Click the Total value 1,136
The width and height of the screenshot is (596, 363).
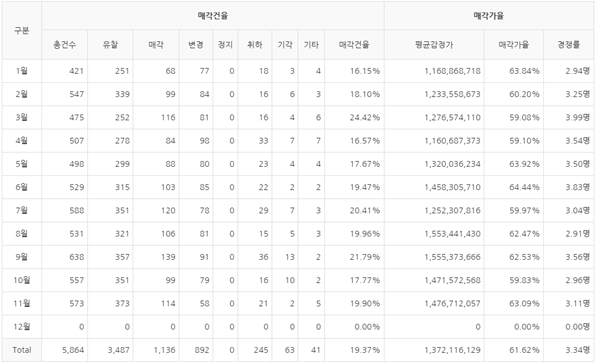pyautogui.click(x=165, y=350)
